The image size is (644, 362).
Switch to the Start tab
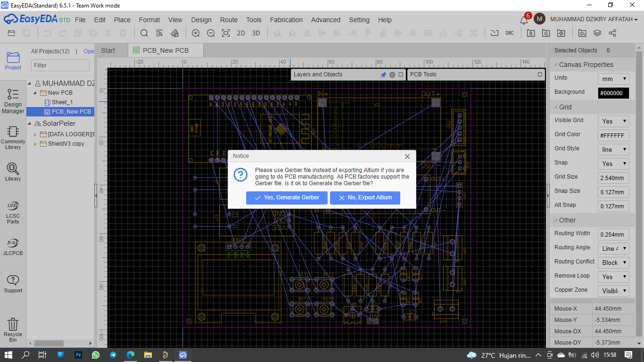(x=108, y=50)
